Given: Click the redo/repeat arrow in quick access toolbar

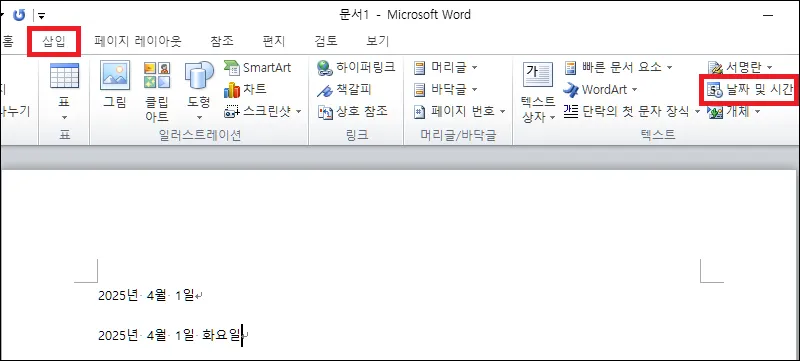Looking at the screenshot, I should (x=19, y=15).
